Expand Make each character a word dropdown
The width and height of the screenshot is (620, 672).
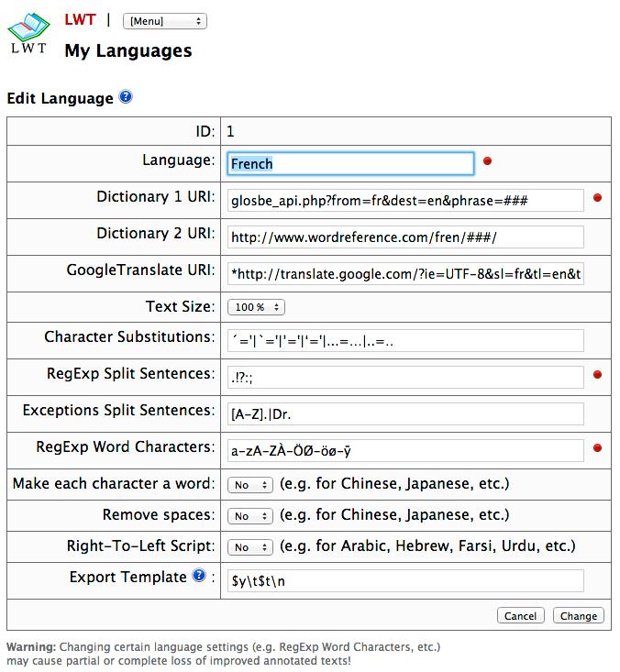(x=251, y=484)
